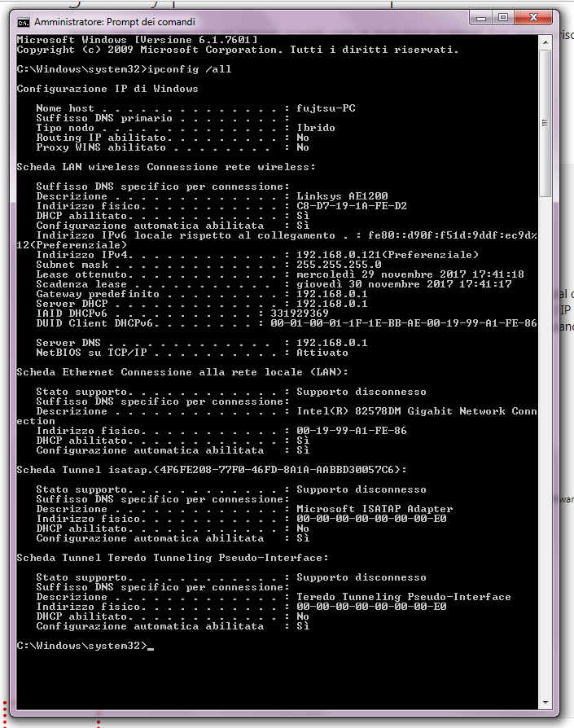Image resolution: width=574 pixels, height=728 pixels.
Task: Click the Subnet mask 255.255.255.0 value
Action: tap(339, 264)
